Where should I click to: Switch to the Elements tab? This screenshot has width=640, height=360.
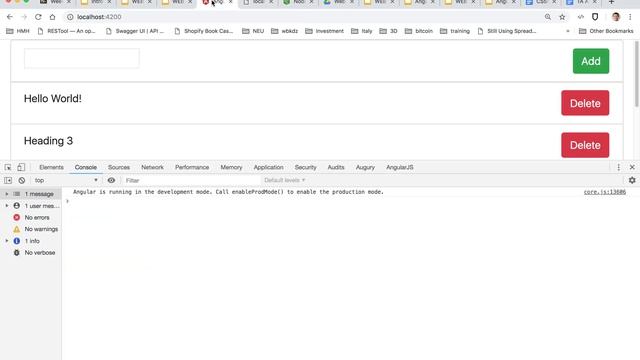[51, 167]
